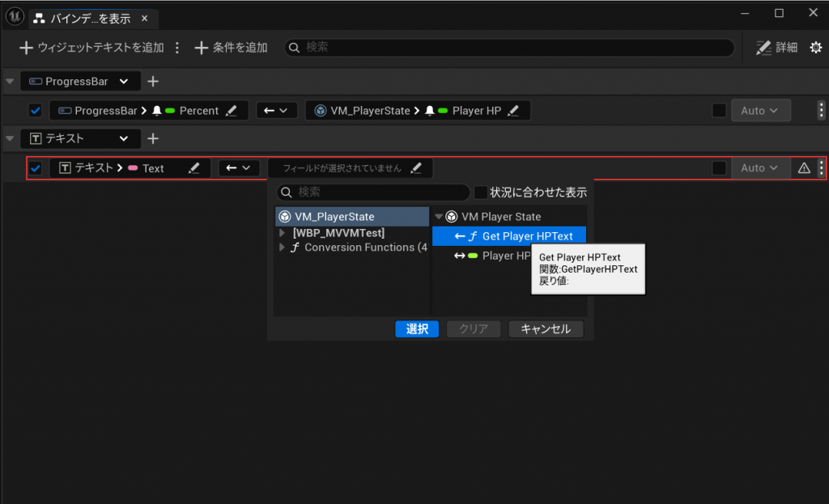Click pencil icon beside Text field
The width and height of the screenshot is (829, 504).
tap(193, 168)
